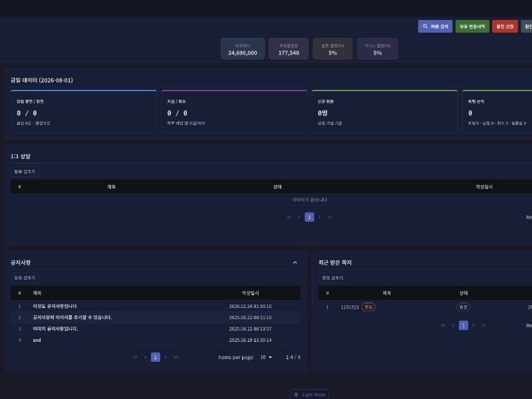
Task: Go to next page in 최근 받은 쪽지 pagination
Action: click(x=473, y=326)
